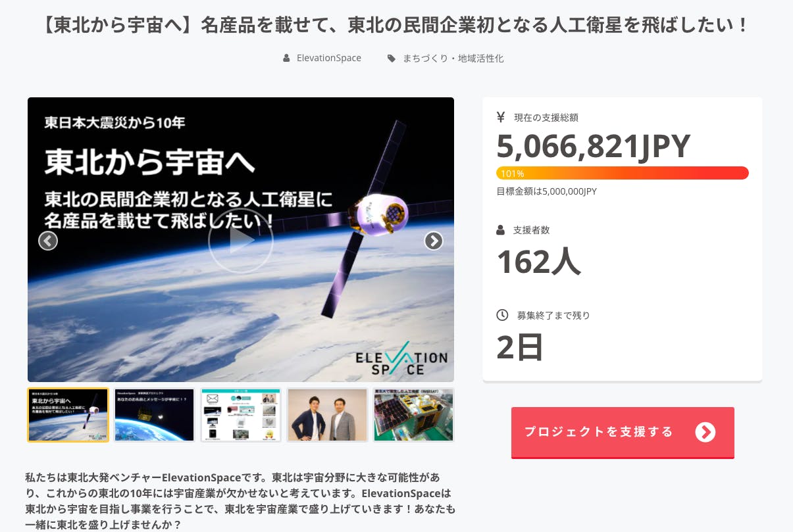Image resolution: width=793 pixels, height=532 pixels.
Task: Click the tag icon beside まちづくり・地域活性化
Action: [392, 58]
